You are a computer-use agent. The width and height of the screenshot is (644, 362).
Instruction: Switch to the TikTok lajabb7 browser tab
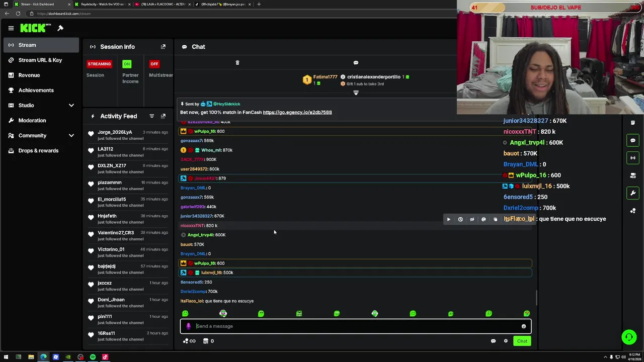(223, 4)
